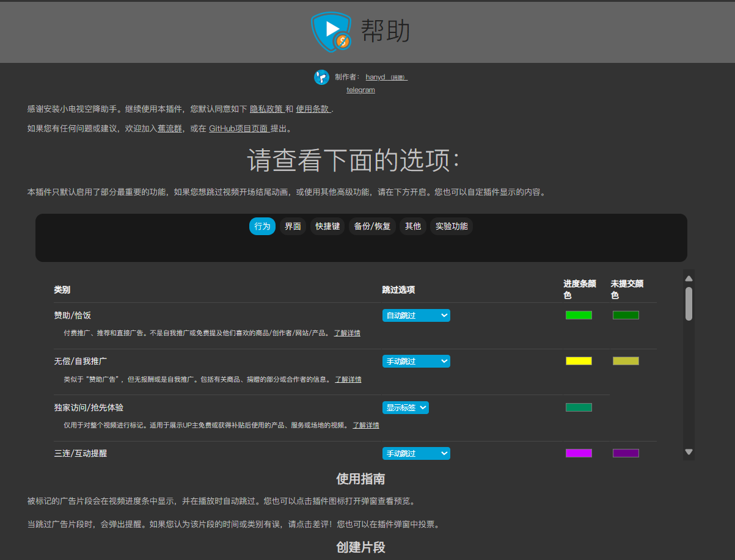Screen dimensions: 735x560
Task: Open the 实验功能 tab
Action: click(451, 226)
